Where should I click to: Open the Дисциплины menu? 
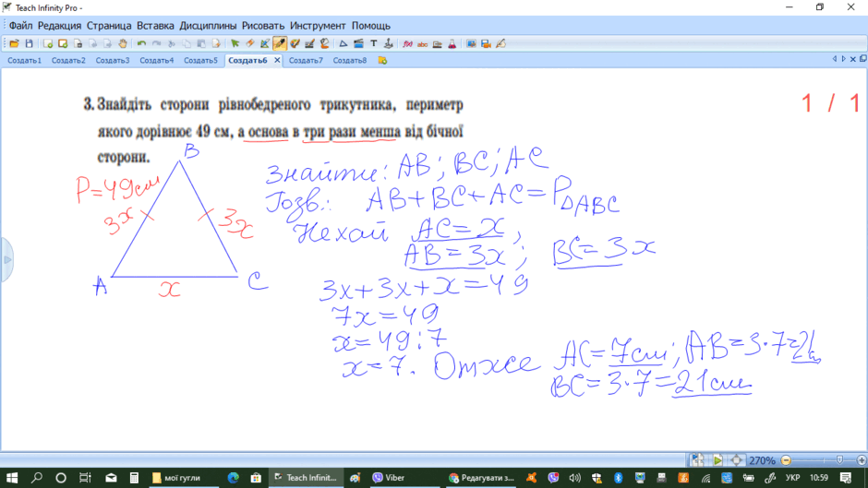click(x=208, y=26)
